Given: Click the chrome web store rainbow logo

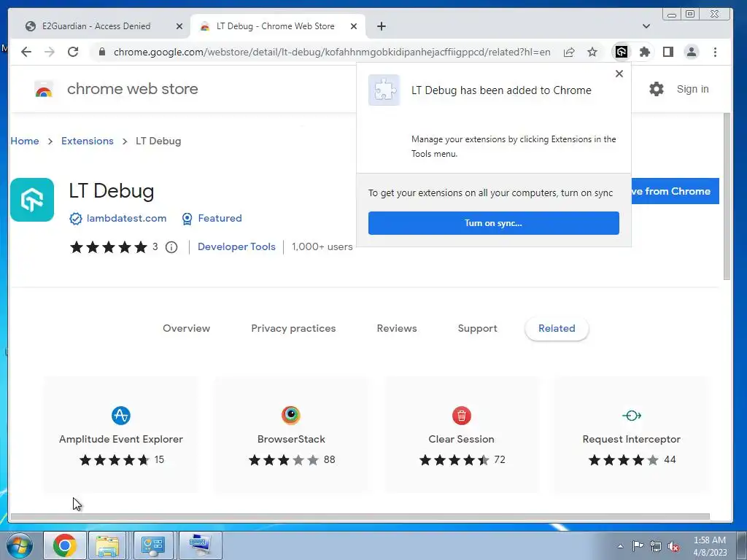Looking at the screenshot, I should click(44, 89).
